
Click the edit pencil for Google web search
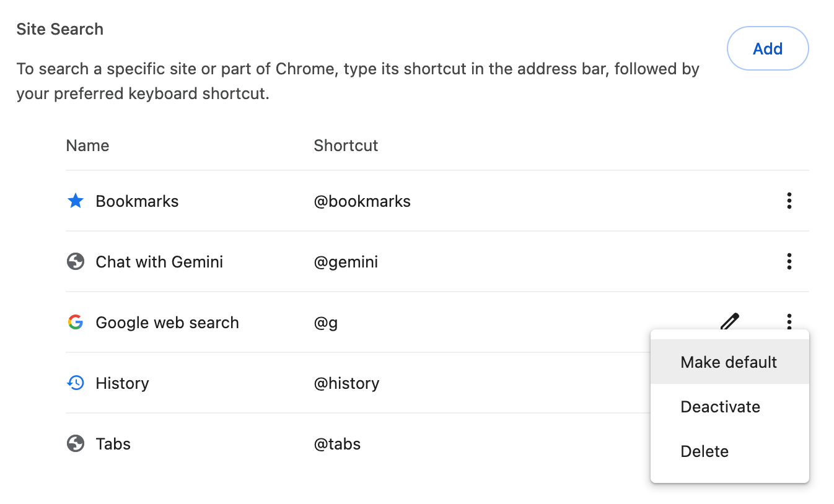(729, 321)
